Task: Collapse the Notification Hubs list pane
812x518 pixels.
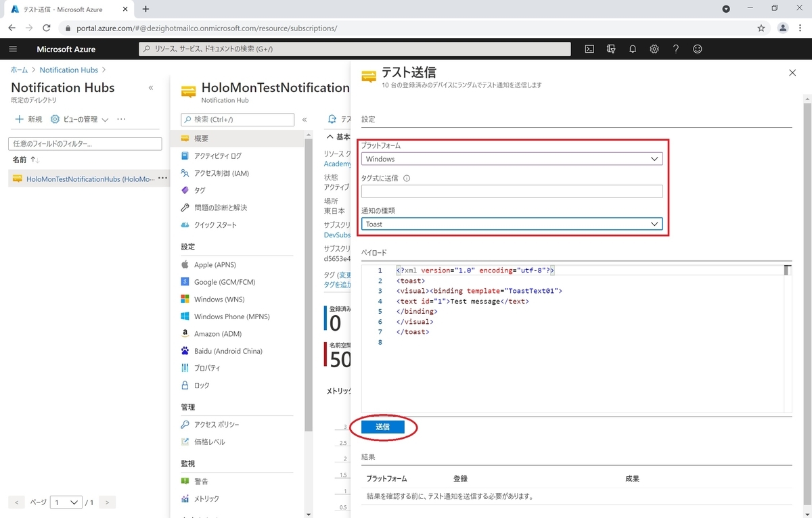Action: (151, 88)
